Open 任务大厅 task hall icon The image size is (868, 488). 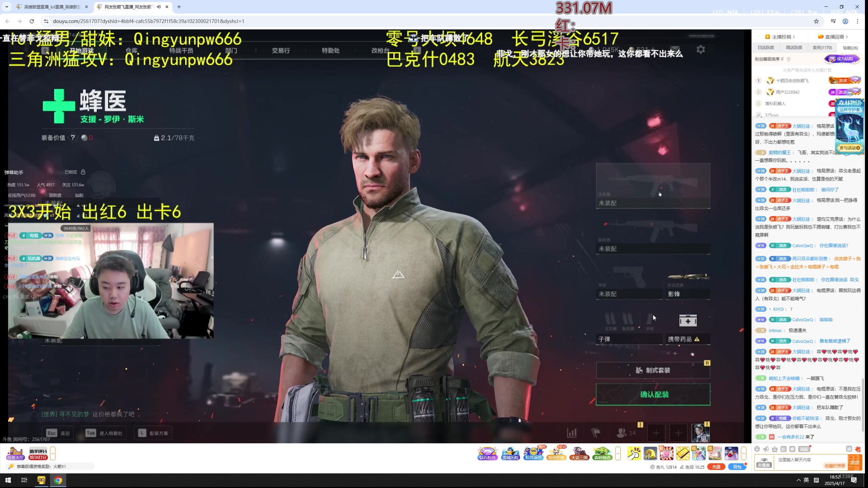tap(16, 453)
